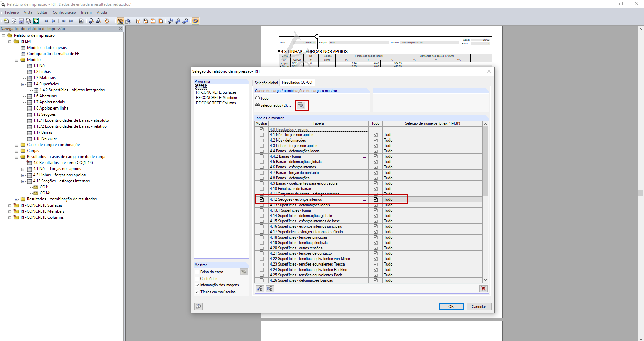Click the save report floppy disk icon

pos(21,21)
